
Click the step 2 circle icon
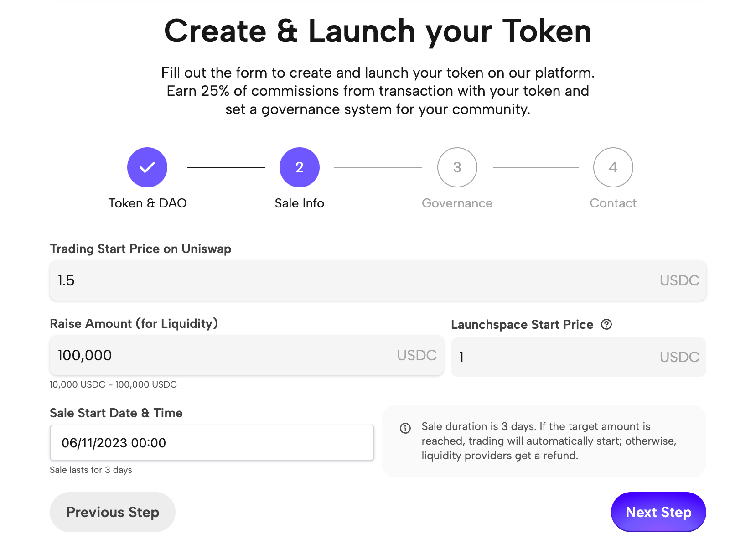point(299,167)
